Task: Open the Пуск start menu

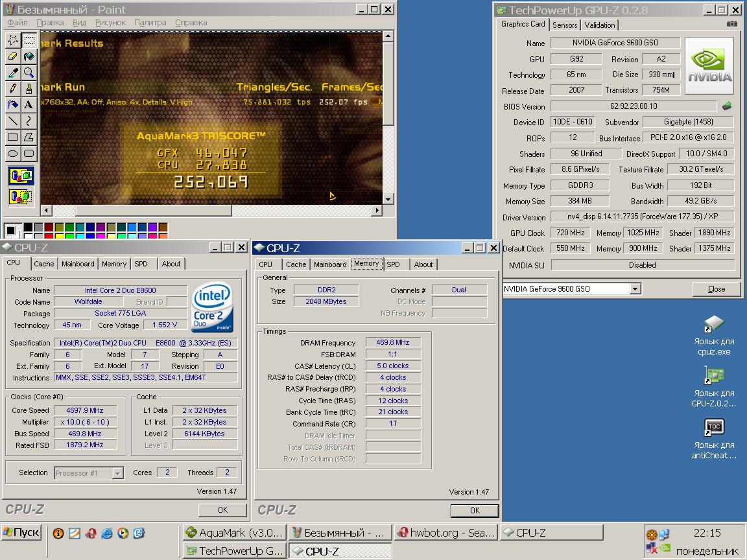Action: click(22, 532)
